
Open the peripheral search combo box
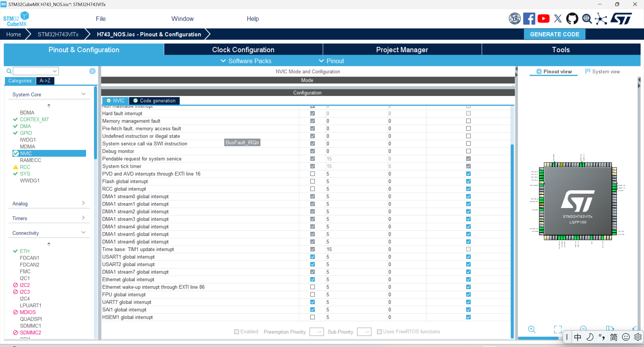[x=36, y=71]
